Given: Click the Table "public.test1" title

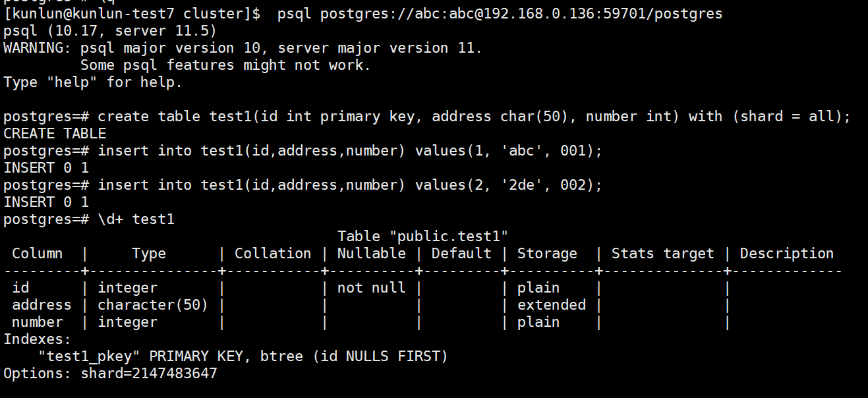Looking at the screenshot, I should pyautogui.click(x=422, y=237).
